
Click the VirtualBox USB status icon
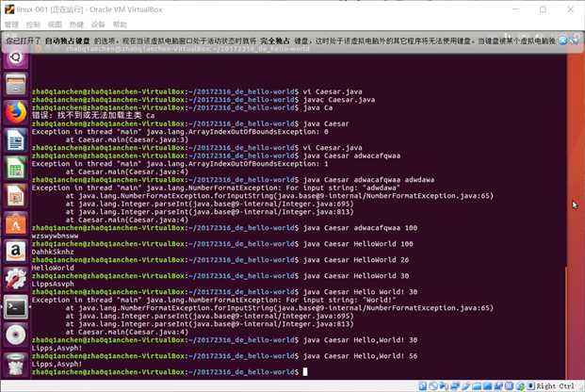pyautogui.click(x=464, y=386)
